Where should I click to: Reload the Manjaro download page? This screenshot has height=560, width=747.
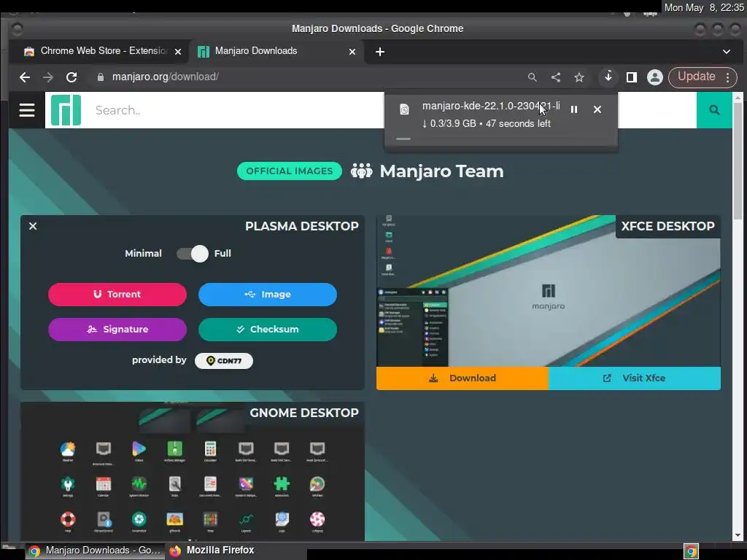point(71,77)
